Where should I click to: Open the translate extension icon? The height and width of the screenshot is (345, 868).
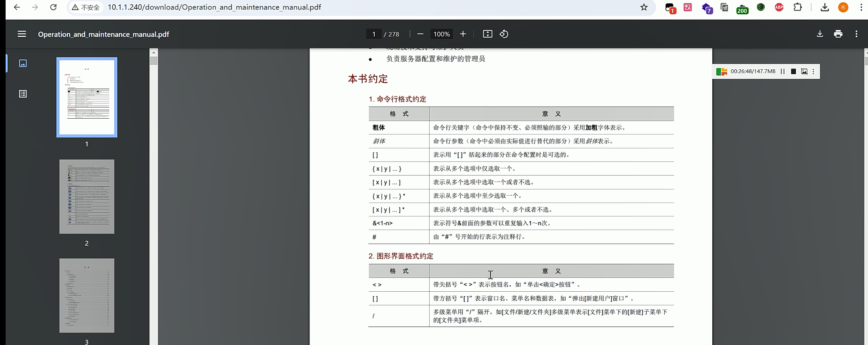coord(688,7)
